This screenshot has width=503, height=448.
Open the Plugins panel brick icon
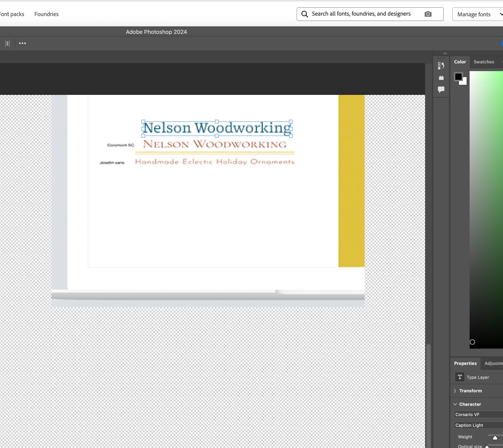pos(441,78)
